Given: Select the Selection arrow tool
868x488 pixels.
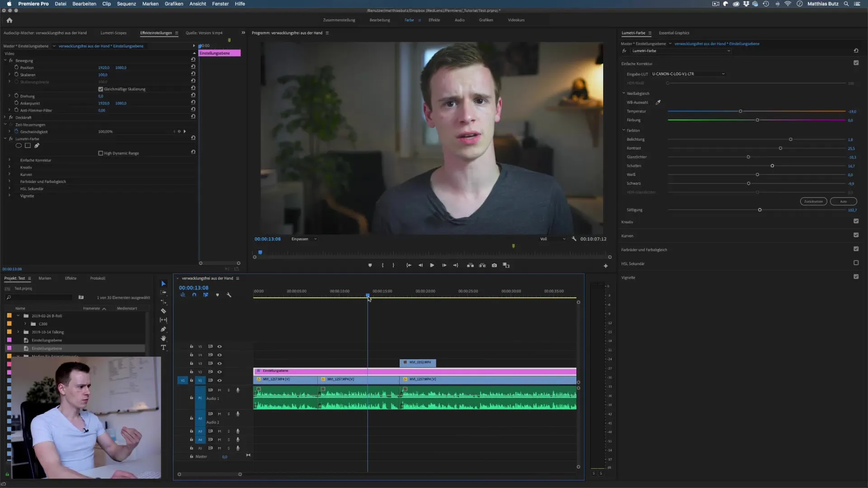Looking at the screenshot, I should [x=164, y=283].
